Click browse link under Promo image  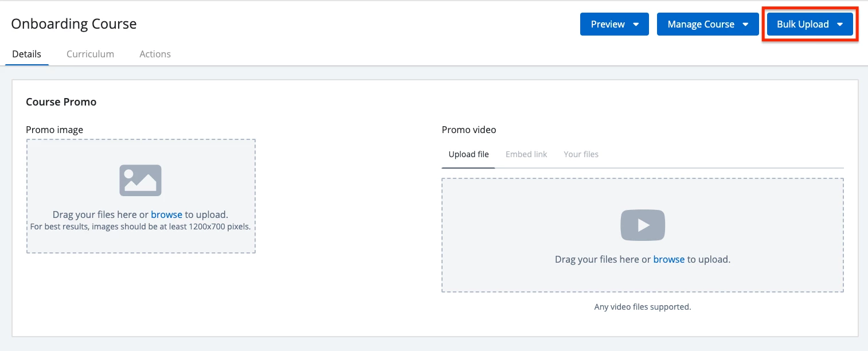coord(166,214)
